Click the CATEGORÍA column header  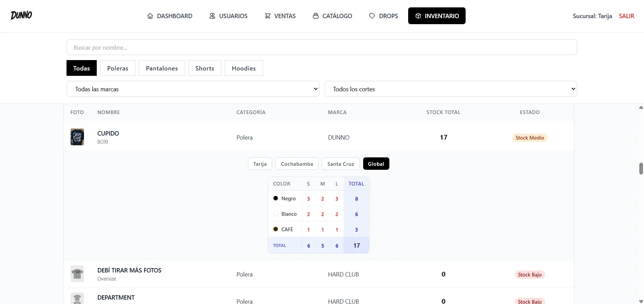[251, 112]
